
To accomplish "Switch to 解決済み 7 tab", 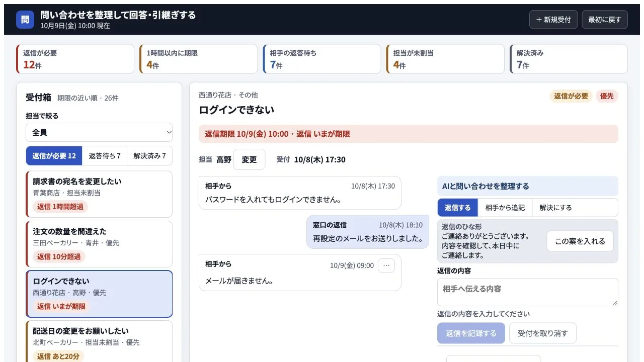I will tap(149, 156).
